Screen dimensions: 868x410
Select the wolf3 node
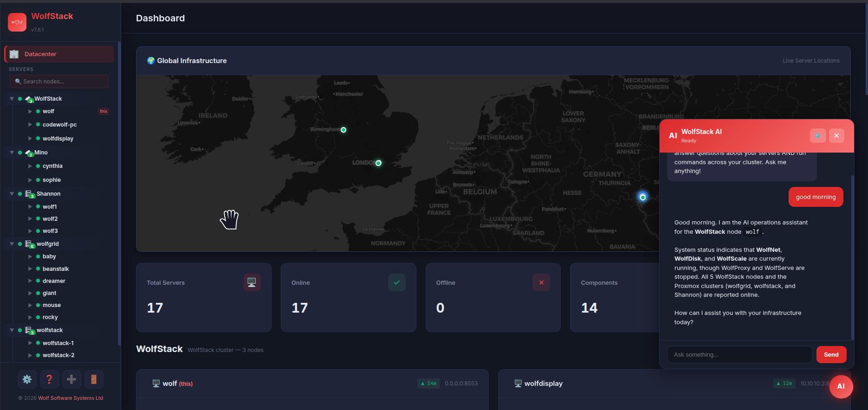(x=50, y=231)
